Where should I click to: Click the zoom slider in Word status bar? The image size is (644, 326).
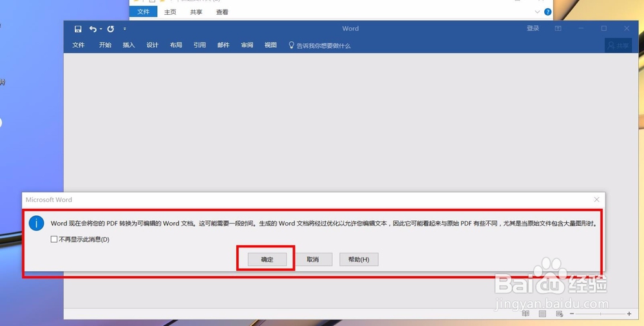pyautogui.click(x=600, y=314)
